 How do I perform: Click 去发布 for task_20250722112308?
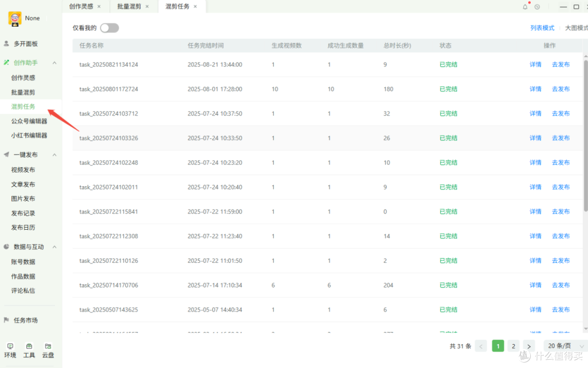tap(561, 236)
